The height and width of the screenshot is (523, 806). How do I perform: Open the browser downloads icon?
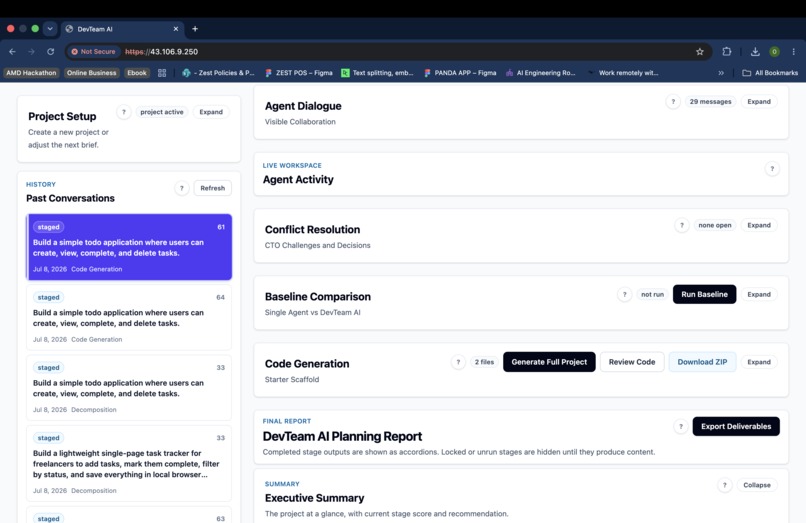(x=755, y=51)
